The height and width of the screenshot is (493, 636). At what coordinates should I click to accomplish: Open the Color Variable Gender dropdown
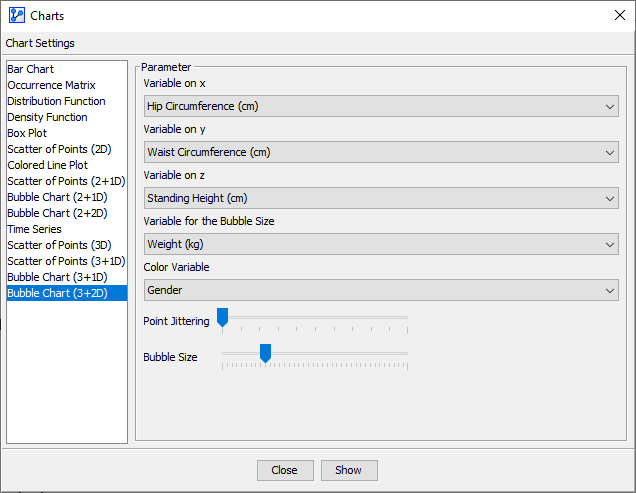380,290
